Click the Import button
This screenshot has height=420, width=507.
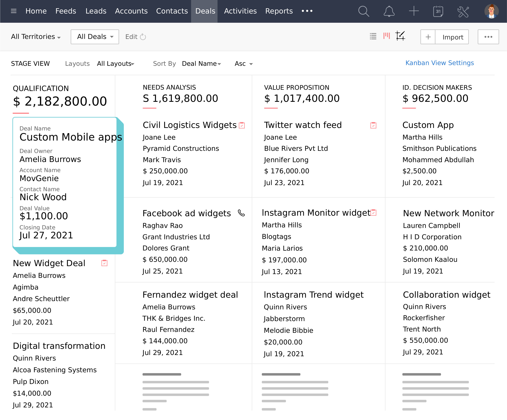[453, 37]
